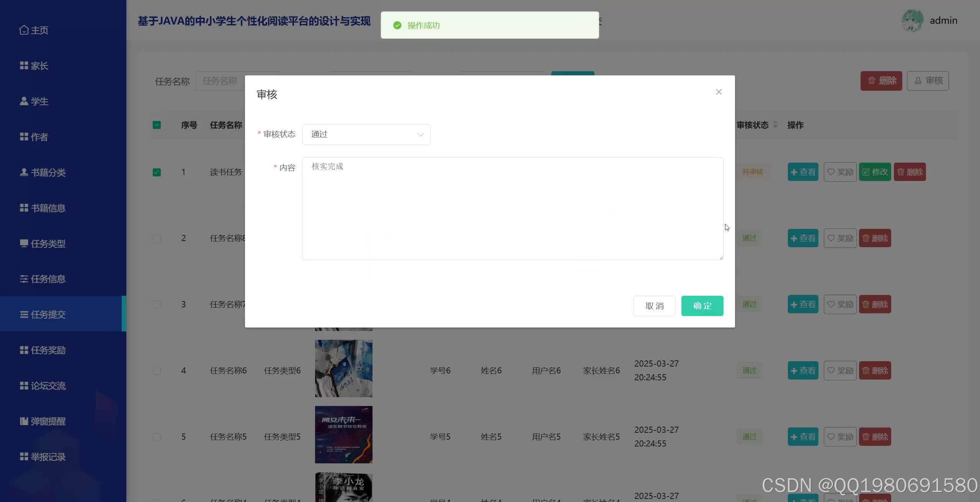Check the checkbox for row 3

[157, 305]
